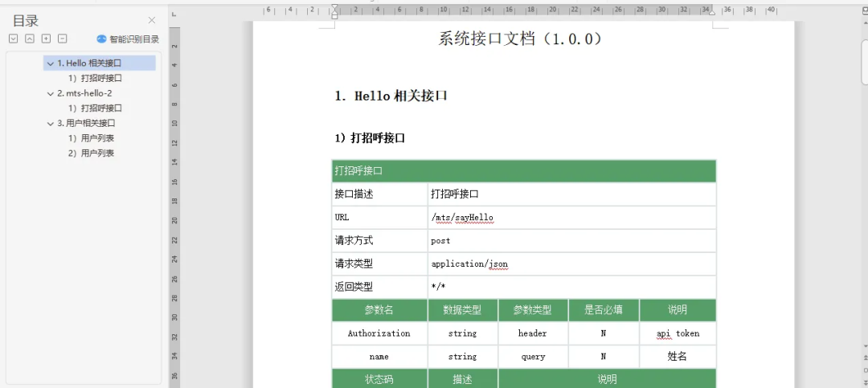Click the tab-stop selector at ruler corner
This screenshot has width=868, height=388.
point(174,14)
